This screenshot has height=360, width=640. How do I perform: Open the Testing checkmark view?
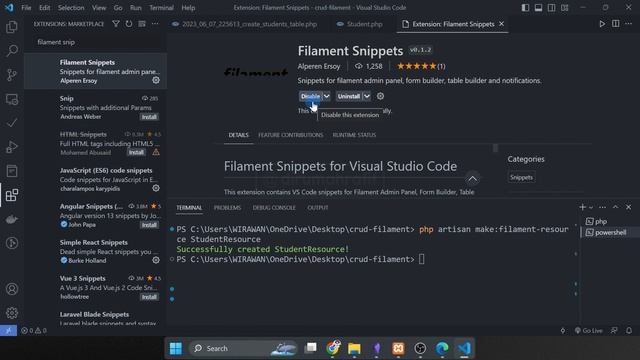tap(12, 123)
